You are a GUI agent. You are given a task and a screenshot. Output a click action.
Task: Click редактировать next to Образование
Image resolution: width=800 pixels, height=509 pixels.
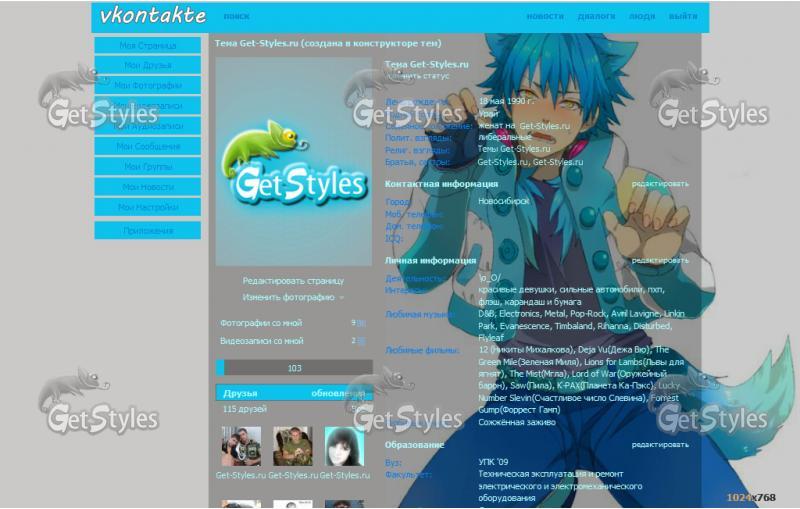[660, 445]
